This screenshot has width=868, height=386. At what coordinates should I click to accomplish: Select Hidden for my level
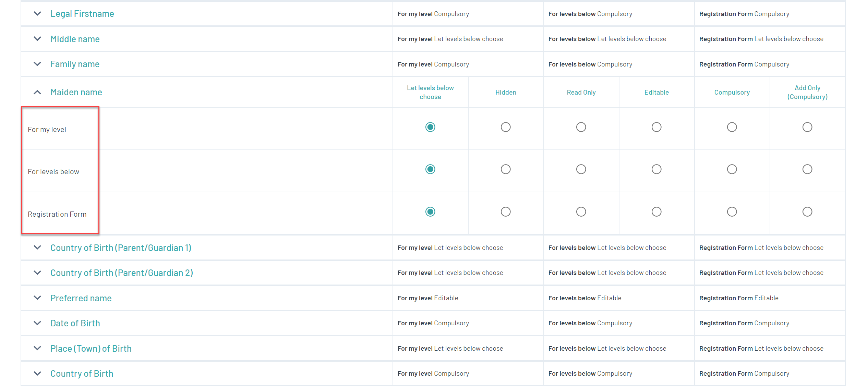(x=506, y=127)
